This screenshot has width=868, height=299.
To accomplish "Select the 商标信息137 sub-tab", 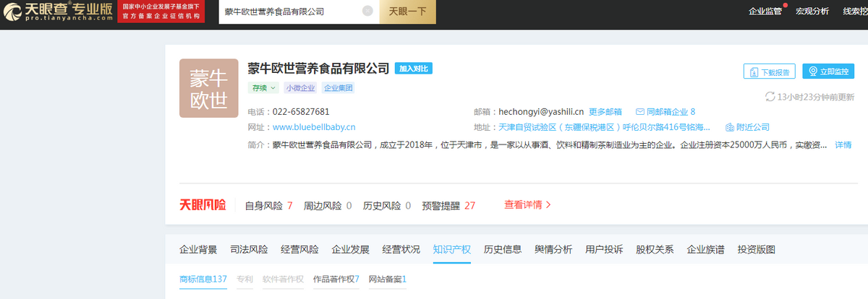I will click(203, 279).
